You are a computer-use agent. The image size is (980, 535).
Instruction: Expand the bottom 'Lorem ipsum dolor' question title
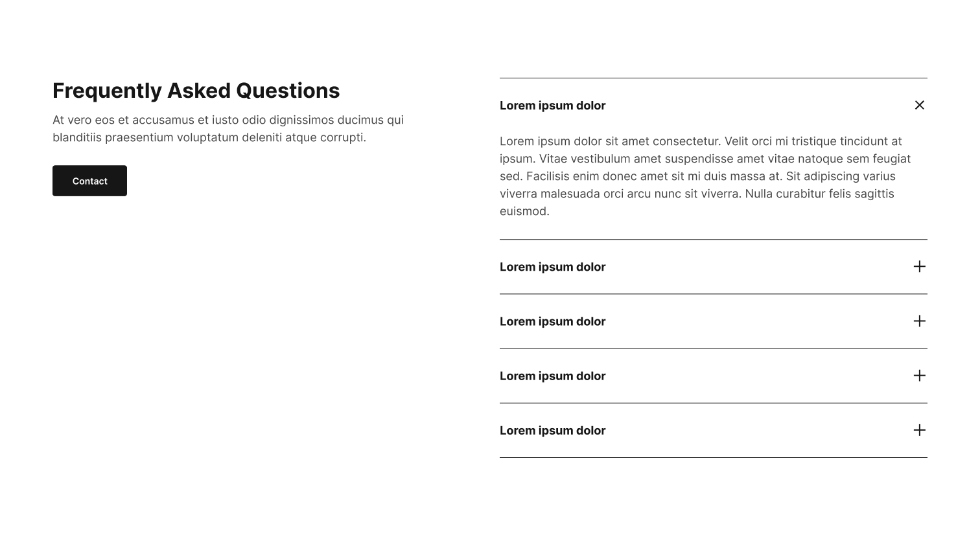point(552,431)
